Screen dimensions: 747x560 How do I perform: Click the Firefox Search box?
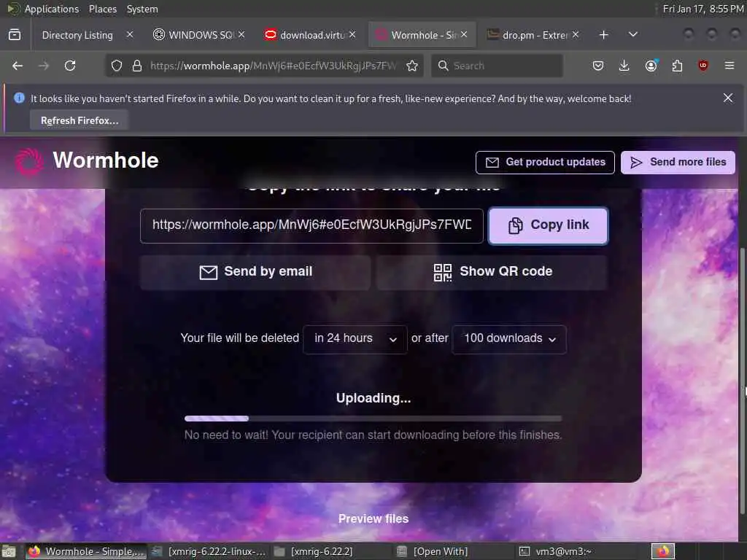497,66
